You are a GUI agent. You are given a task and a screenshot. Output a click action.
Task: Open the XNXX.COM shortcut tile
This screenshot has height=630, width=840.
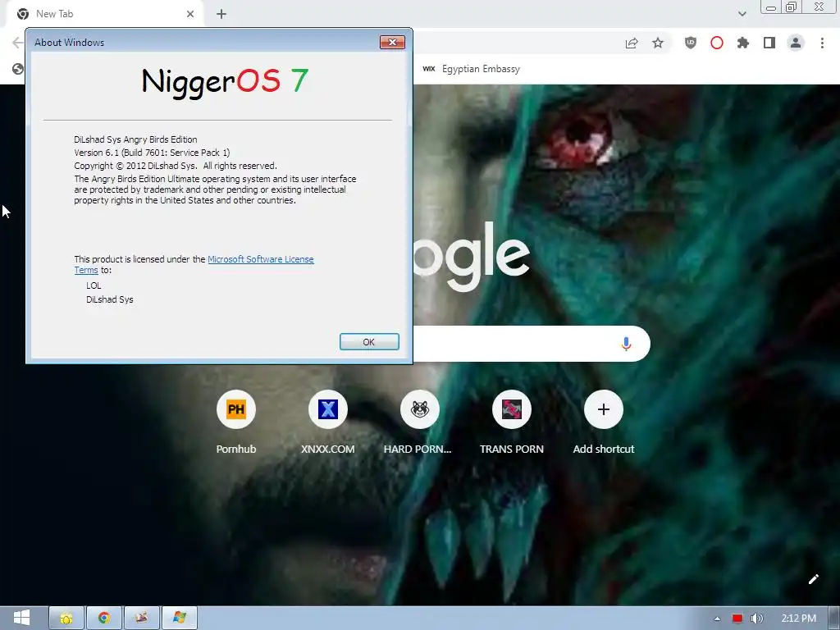(x=328, y=422)
